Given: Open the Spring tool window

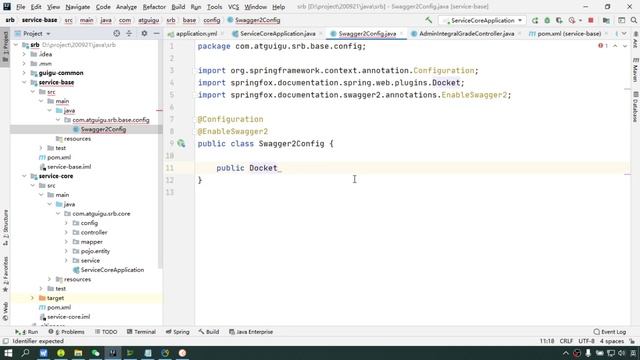Looking at the screenshot, I should (x=178, y=332).
